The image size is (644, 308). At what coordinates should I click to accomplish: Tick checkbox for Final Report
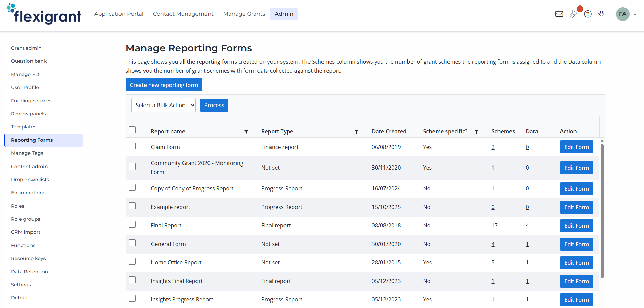(x=132, y=224)
